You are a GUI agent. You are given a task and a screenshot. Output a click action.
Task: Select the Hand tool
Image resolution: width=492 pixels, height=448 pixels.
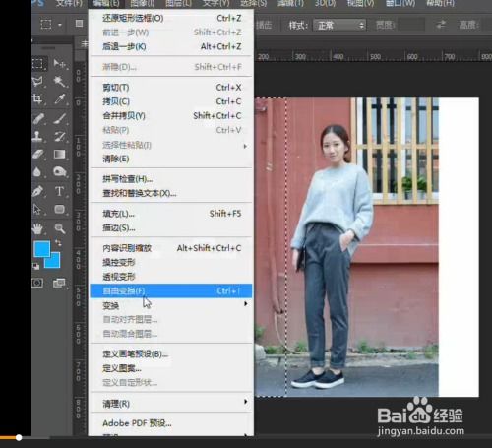(x=37, y=228)
